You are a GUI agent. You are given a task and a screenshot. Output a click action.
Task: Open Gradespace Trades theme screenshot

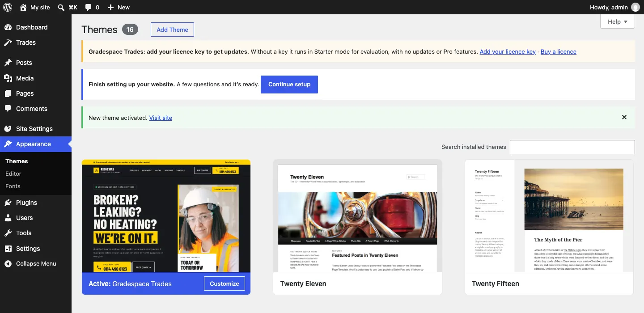point(166,216)
